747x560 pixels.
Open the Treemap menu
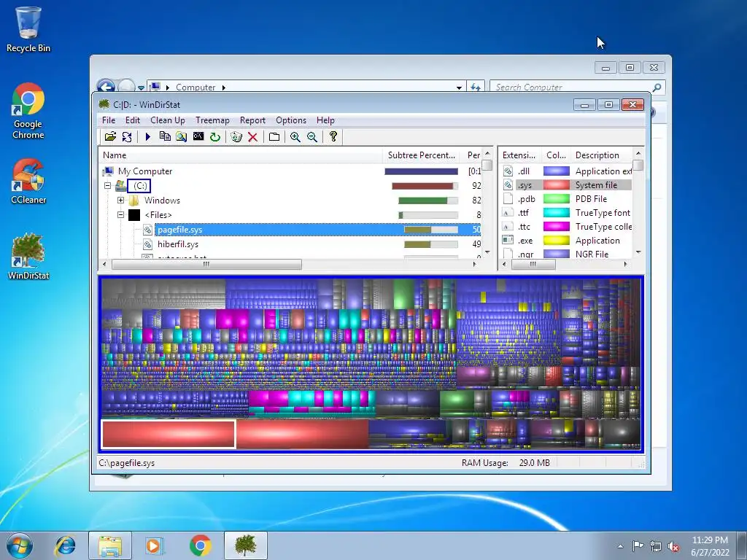212,120
